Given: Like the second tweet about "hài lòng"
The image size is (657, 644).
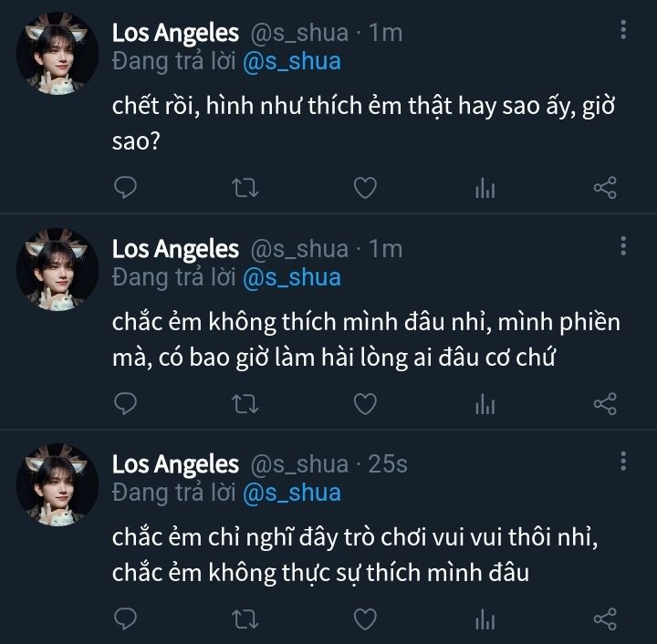Looking at the screenshot, I should coord(365,403).
